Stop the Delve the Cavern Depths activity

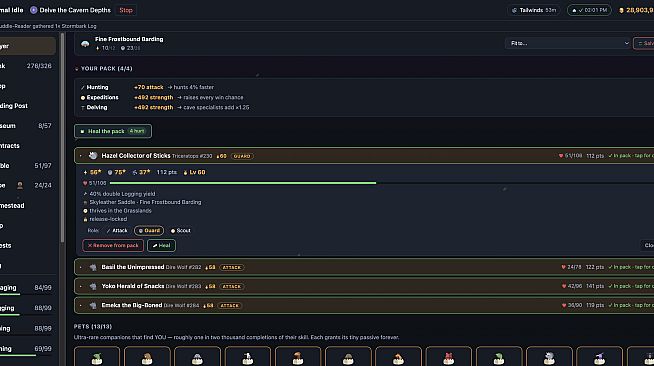coord(126,10)
